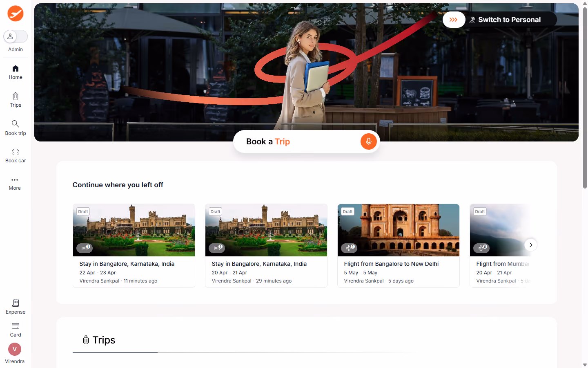Click the triple-arrow switch icon
This screenshot has height=368, width=588.
pos(454,20)
